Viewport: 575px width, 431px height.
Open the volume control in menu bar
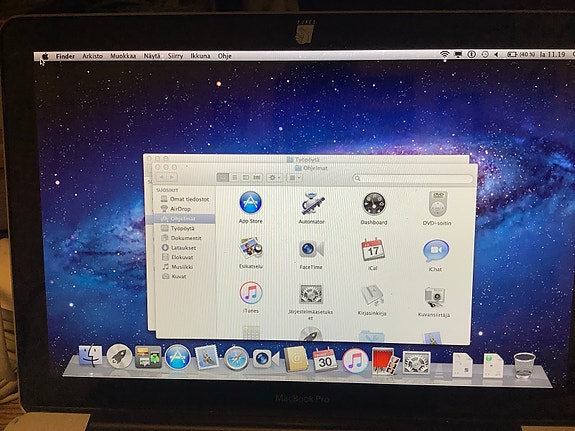click(496, 54)
